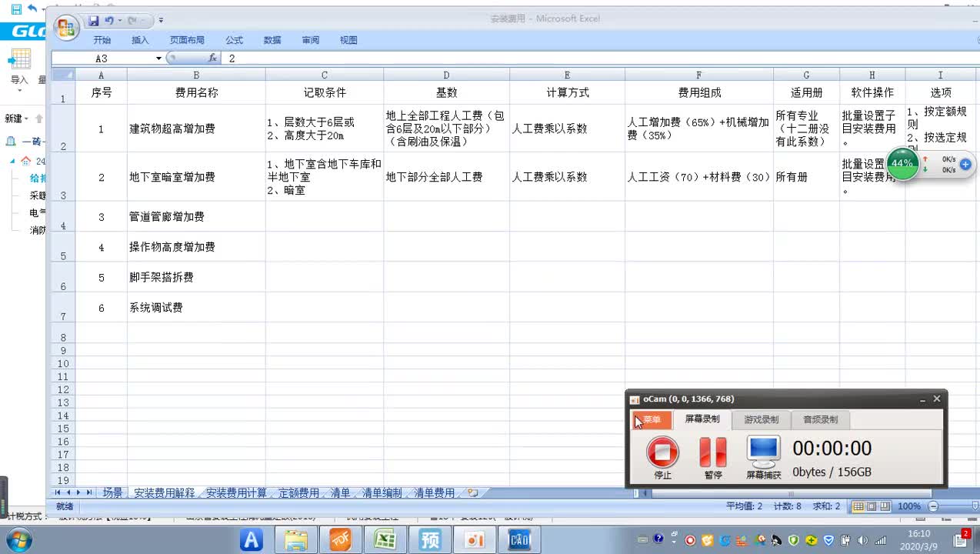
Task: Click the Name Box showing A3
Action: point(102,58)
